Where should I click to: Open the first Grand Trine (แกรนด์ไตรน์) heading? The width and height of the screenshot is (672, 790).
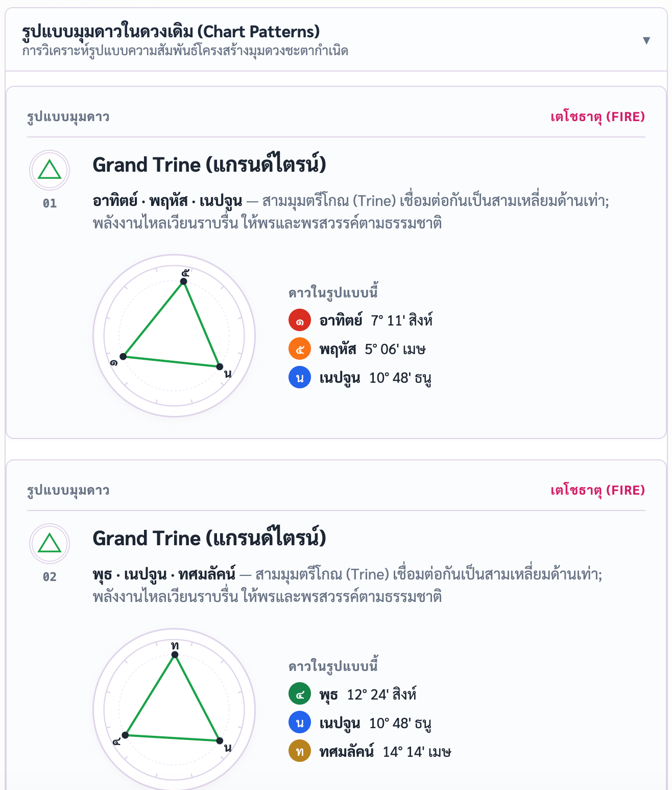[209, 165]
